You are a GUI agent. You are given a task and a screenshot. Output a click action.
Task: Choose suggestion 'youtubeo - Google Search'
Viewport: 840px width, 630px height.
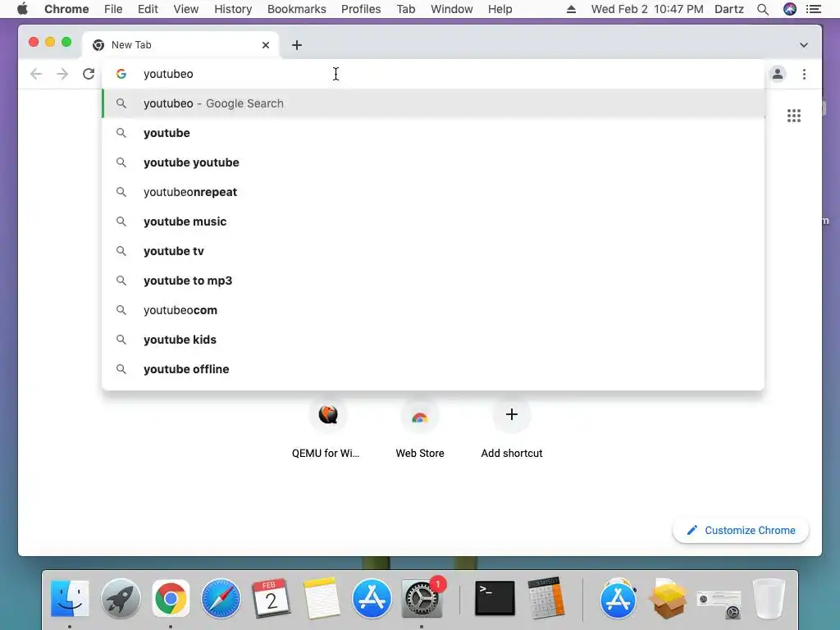pos(433,103)
